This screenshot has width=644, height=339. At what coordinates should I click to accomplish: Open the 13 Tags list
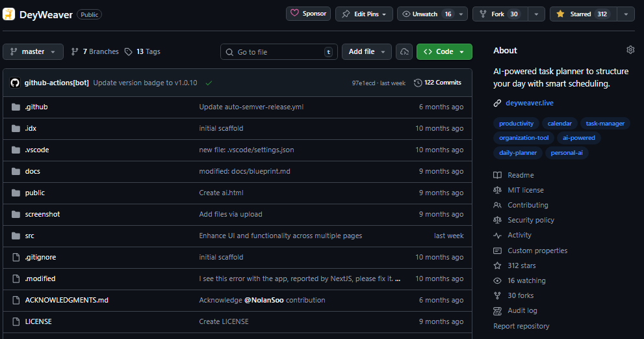[x=142, y=52]
